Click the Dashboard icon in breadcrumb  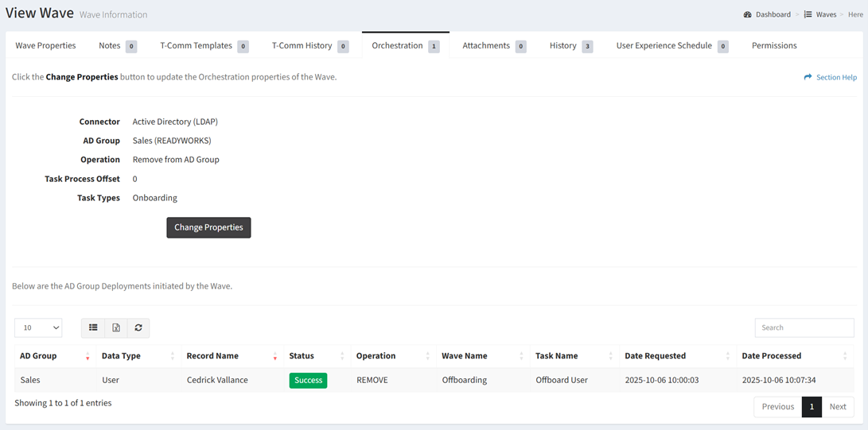748,14
